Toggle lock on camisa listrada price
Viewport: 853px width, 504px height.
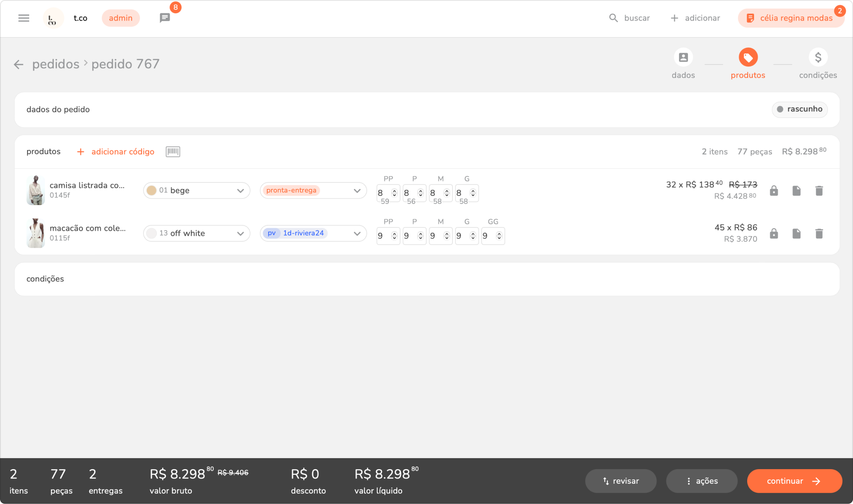(774, 191)
